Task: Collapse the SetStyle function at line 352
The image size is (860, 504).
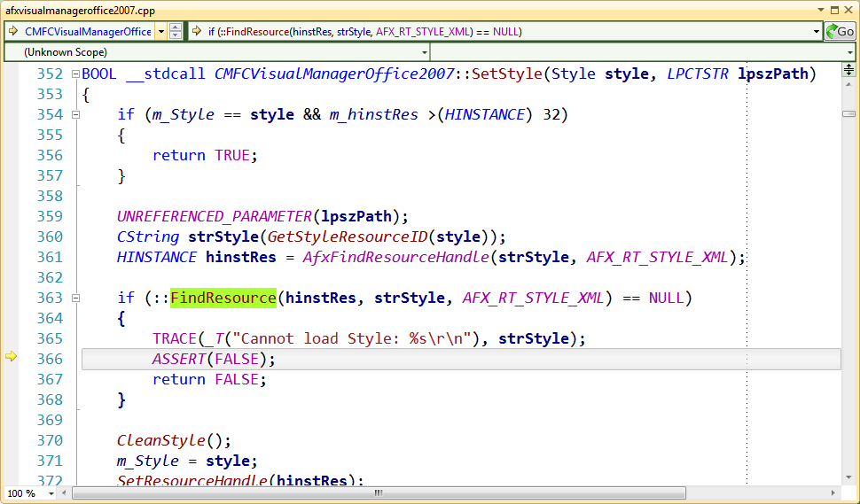Action: [75, 74]
